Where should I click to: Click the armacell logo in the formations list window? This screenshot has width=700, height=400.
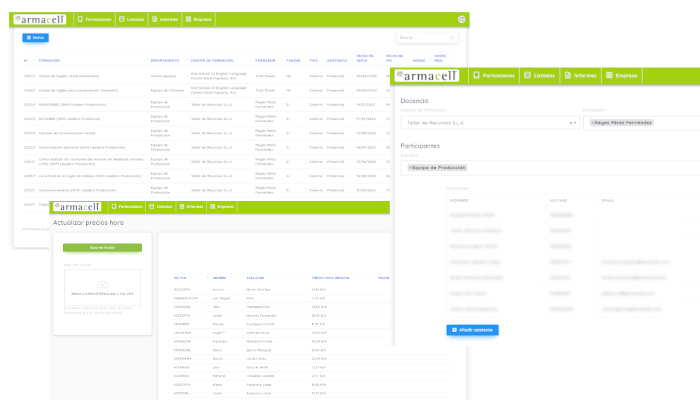tap(40, 19)
